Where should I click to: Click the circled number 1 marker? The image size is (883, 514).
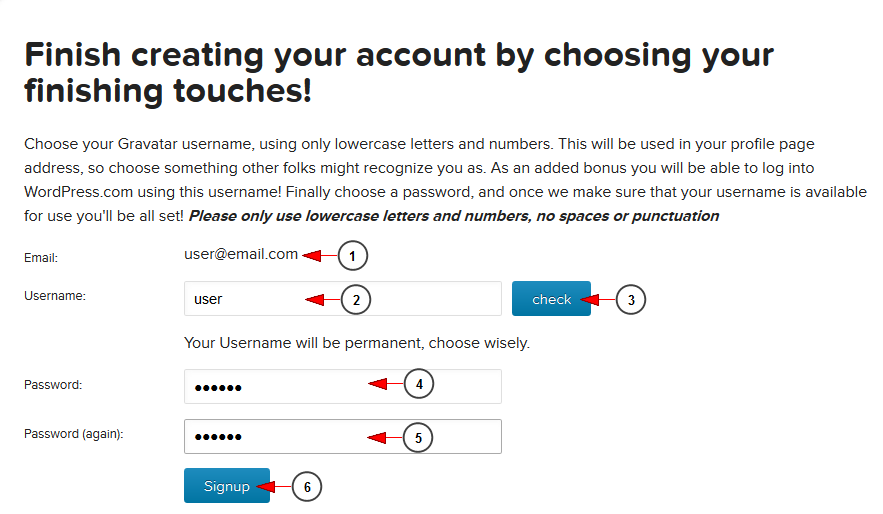(353, 256)
